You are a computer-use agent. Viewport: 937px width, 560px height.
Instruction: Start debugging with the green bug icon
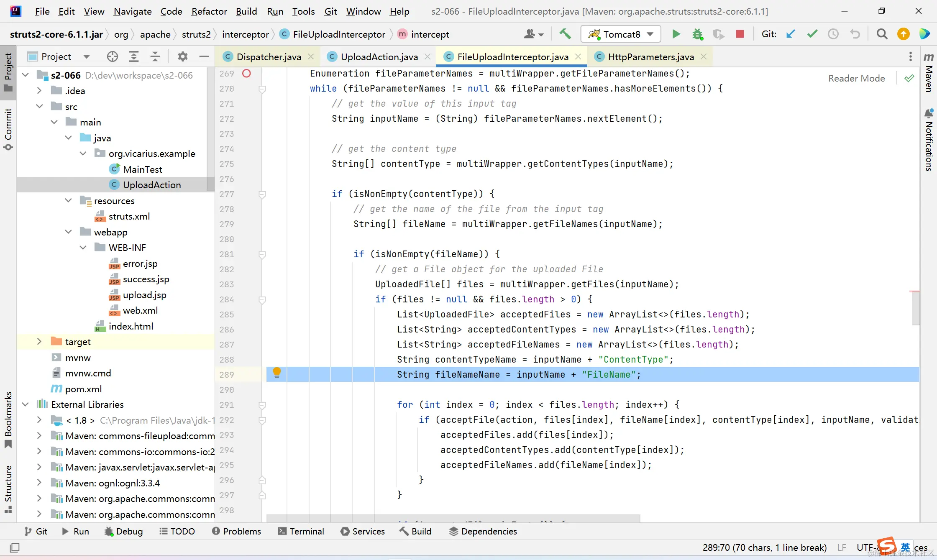[x=697, y=34]
